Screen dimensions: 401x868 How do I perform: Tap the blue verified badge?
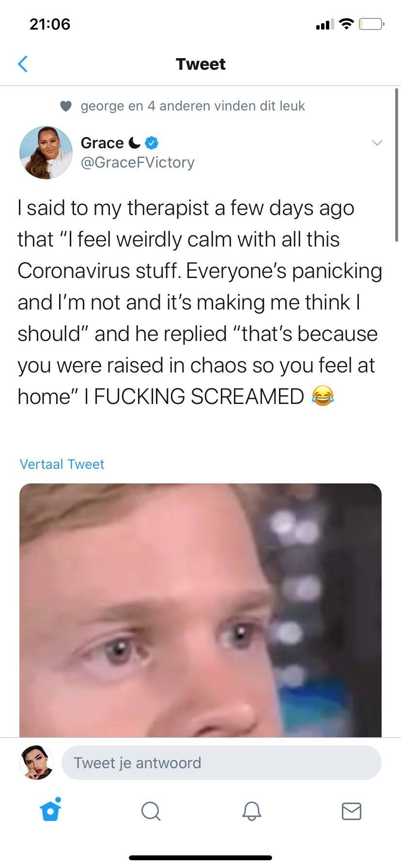click(152, 143)
